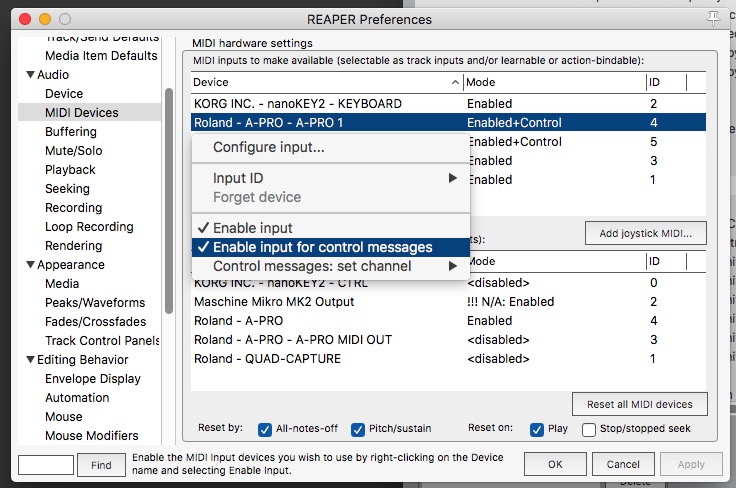Uncheck the Play reset checkbox

tap(536, 429)
